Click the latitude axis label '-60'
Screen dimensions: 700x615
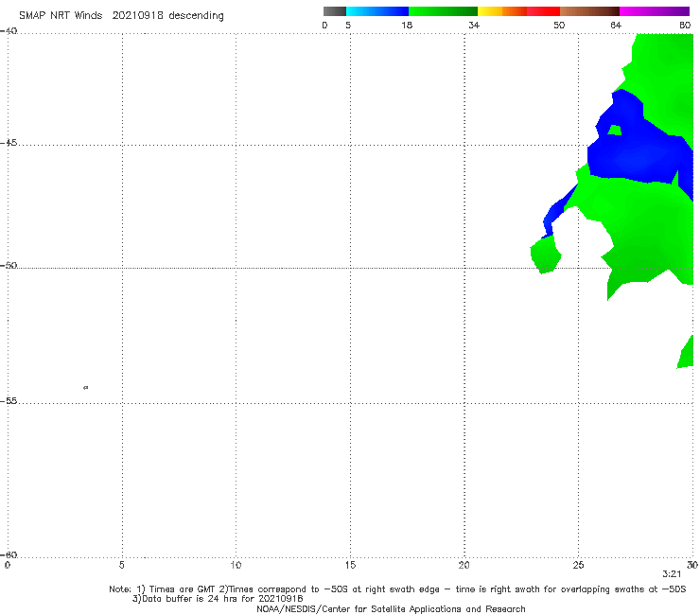(9, 554)
